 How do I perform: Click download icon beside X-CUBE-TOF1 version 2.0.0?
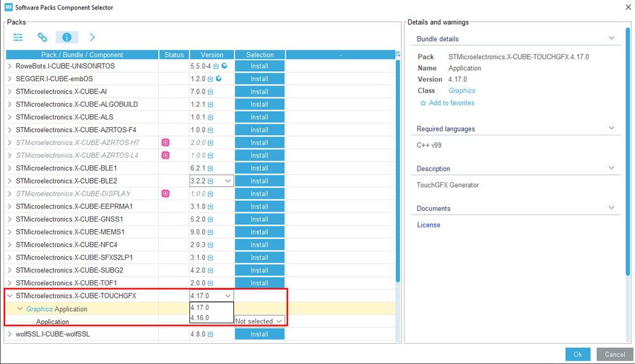pyautogui.click(x=210, y=283)
